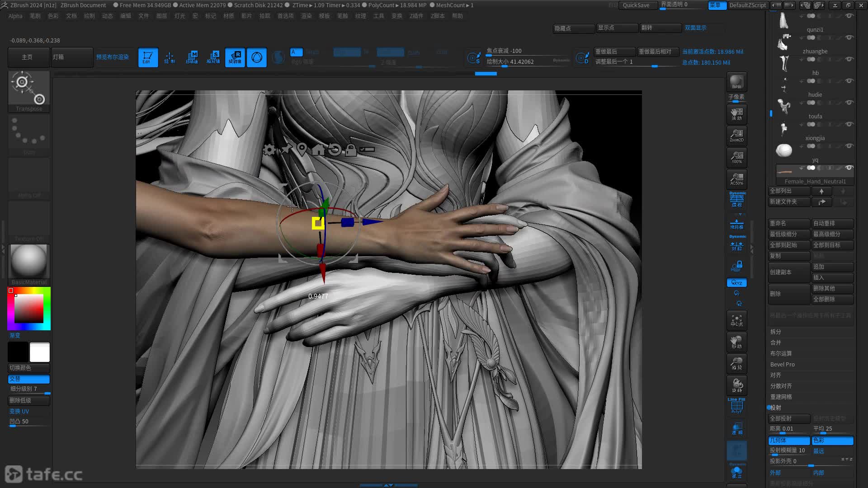The width and height of the screenshot is (868, 488).
Task: Open gizmo customize gear icon
Action: (269, 150)
